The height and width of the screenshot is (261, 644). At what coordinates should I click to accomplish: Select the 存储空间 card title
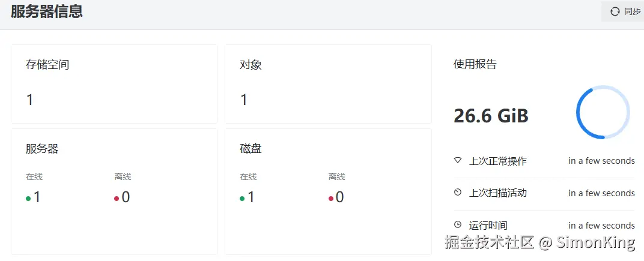pyautogui.click(x=47, y=65)
